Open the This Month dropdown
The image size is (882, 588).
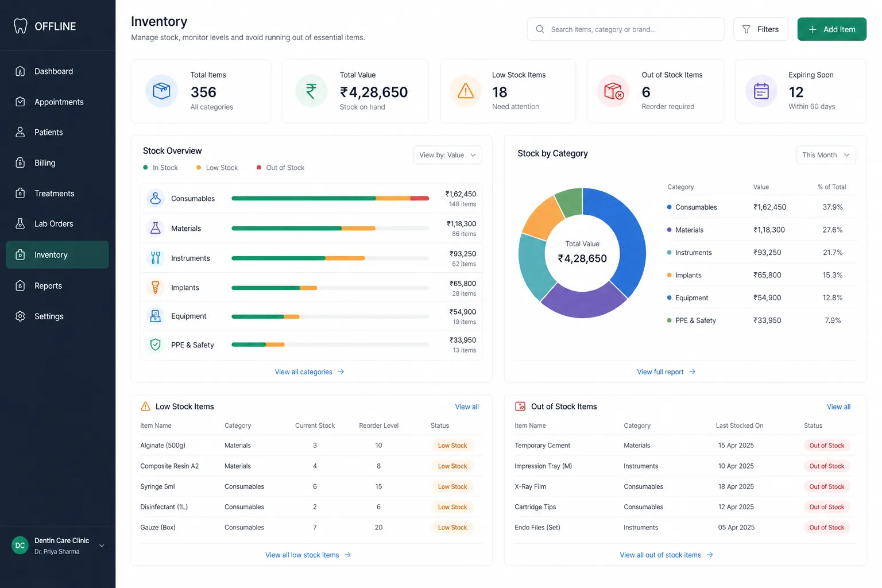(826, 155)
